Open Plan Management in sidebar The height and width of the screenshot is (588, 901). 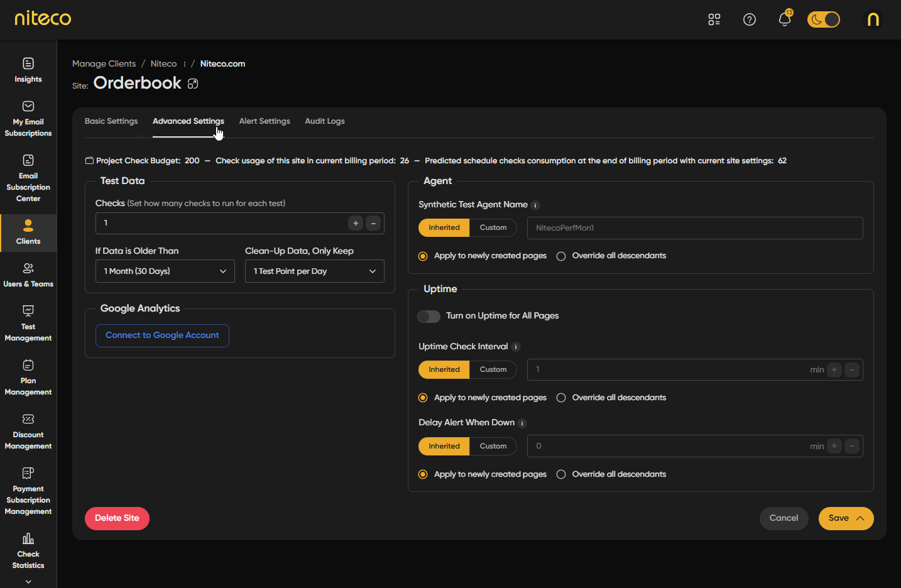28,378
